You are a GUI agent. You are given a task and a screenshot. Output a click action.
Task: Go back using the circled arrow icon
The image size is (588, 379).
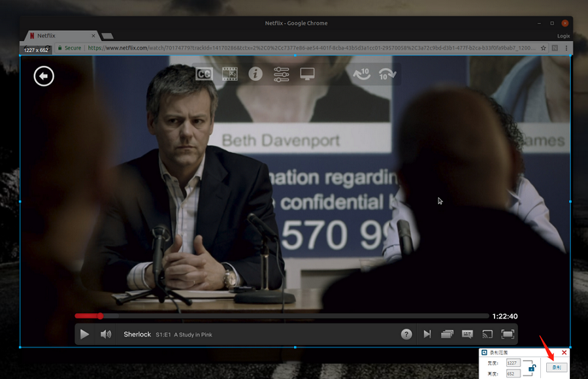44,76
